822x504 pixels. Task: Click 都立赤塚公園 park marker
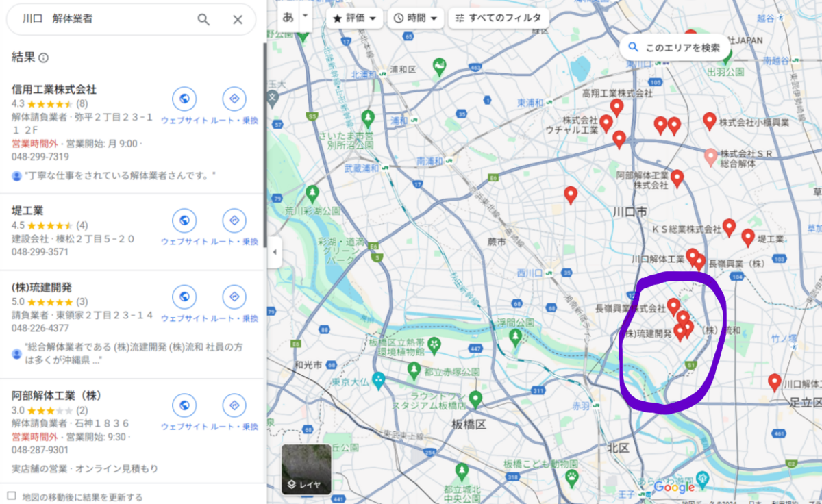click(414, 370)
